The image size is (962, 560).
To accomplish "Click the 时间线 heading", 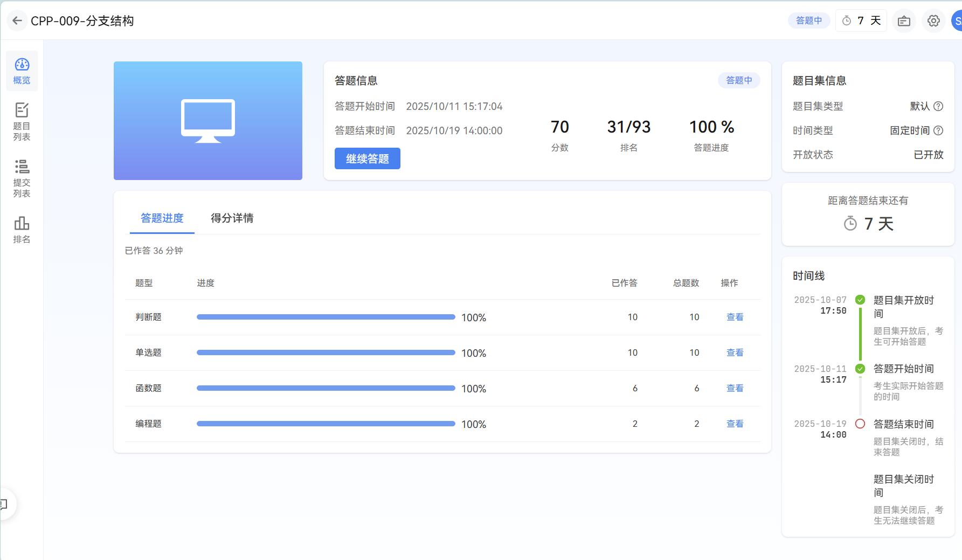I will click(x=809, y=275).
